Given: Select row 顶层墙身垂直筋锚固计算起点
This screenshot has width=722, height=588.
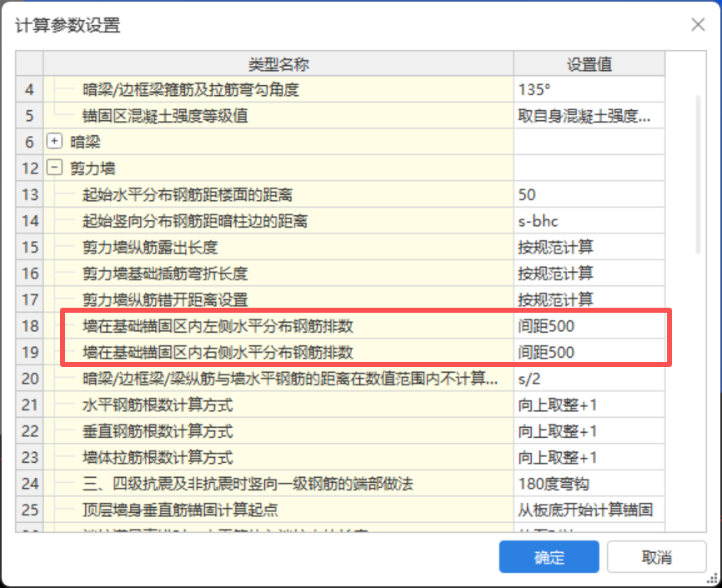Looking at the screenshot, I should [278, 510].
